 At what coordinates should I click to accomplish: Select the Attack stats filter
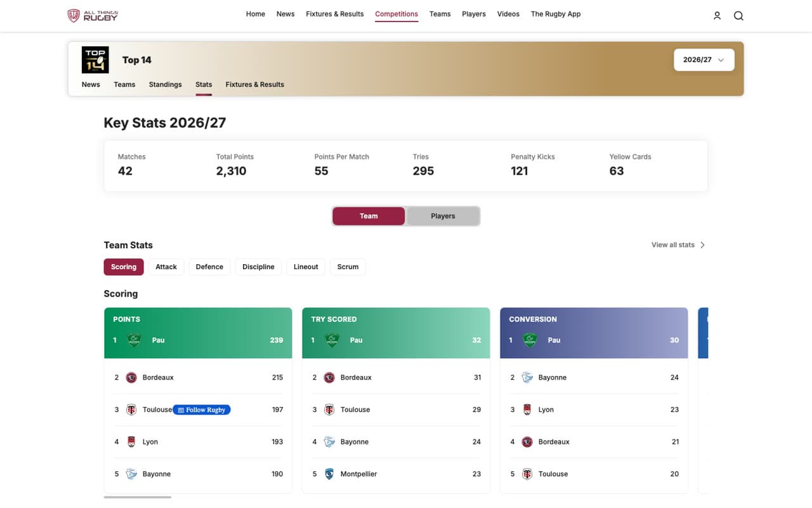(x=166, y=267)
